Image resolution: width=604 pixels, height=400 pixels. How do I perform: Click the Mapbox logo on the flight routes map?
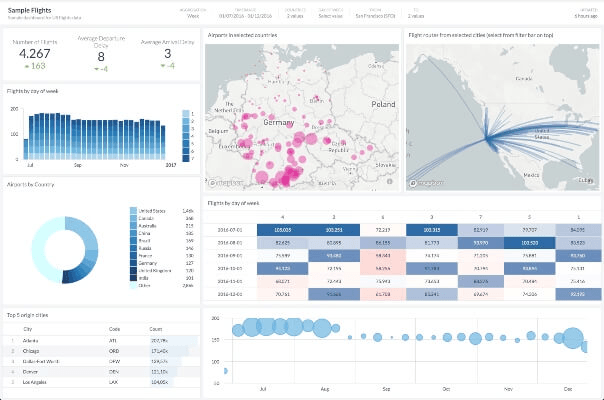[427, 183]
